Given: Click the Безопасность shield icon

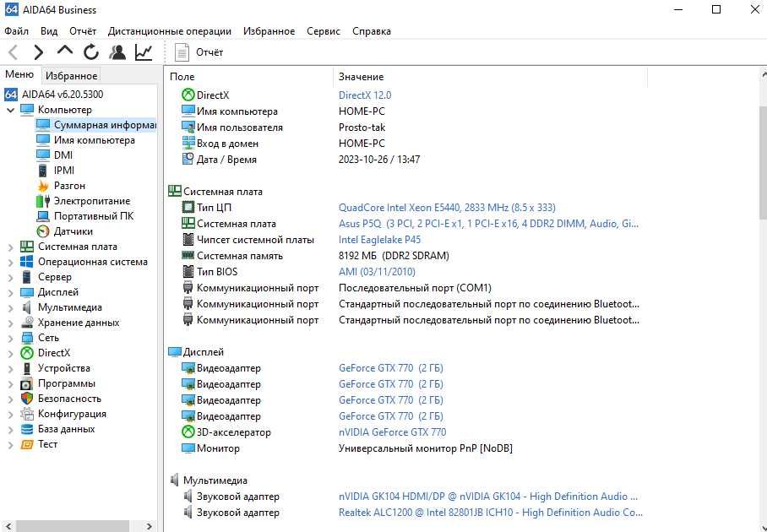Looking at the screenshot, I should [27, 399].
